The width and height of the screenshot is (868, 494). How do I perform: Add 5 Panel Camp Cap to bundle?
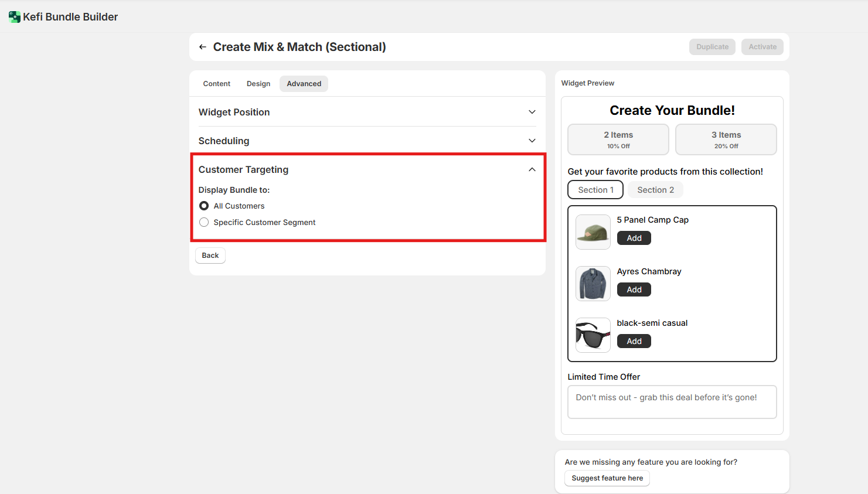click(634, 238)
